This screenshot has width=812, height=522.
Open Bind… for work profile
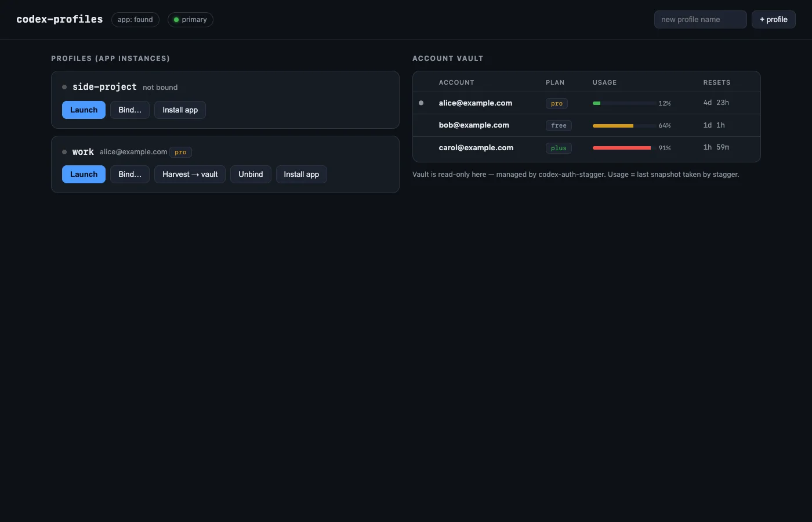tap(130, 174)
